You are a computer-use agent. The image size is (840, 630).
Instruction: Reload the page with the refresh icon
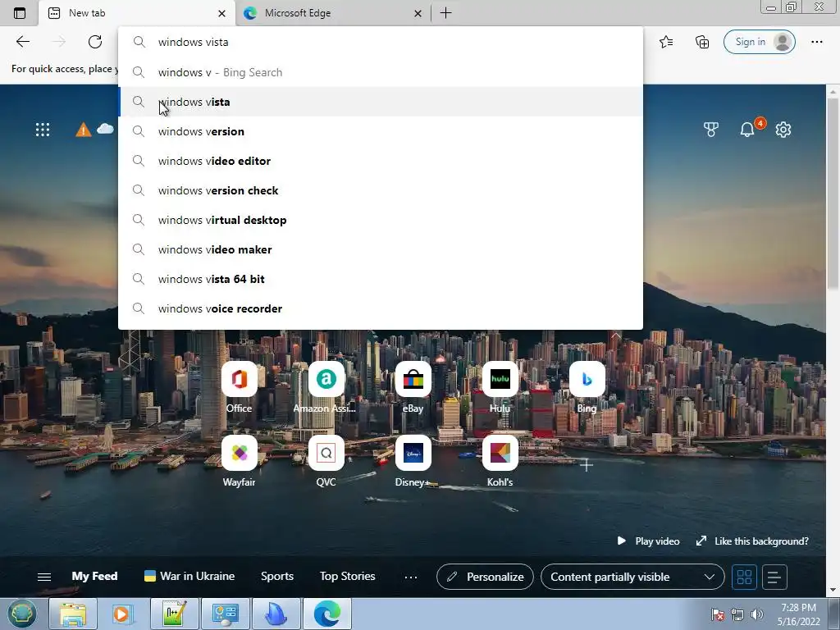[95, 42]
